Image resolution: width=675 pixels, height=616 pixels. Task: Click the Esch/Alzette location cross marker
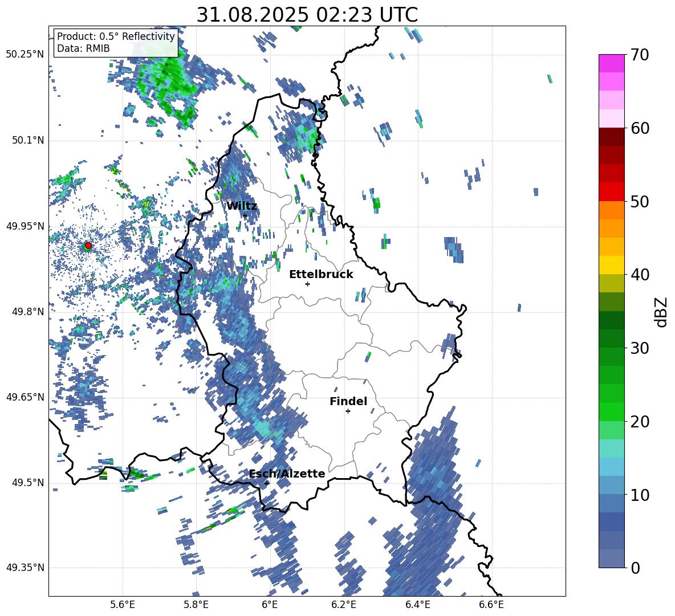pyautogui.click(x=266, y=483)
